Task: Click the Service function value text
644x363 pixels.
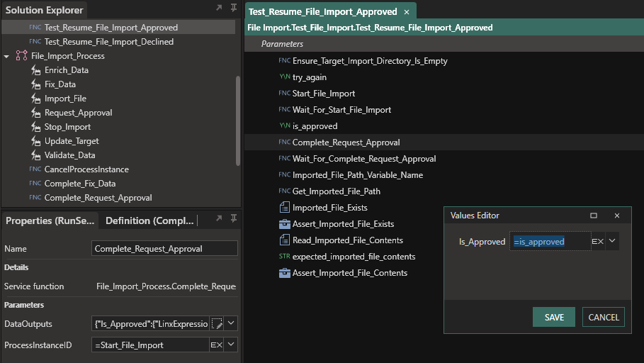Action: click(166, 286)
